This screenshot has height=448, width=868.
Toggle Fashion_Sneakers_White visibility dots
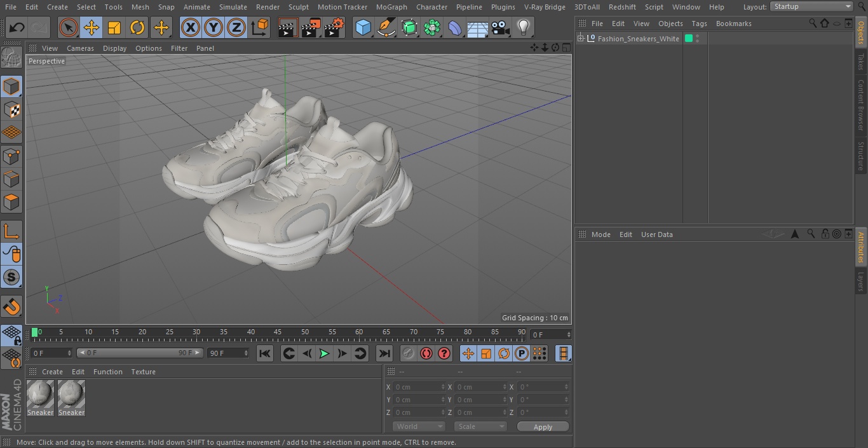698,39
